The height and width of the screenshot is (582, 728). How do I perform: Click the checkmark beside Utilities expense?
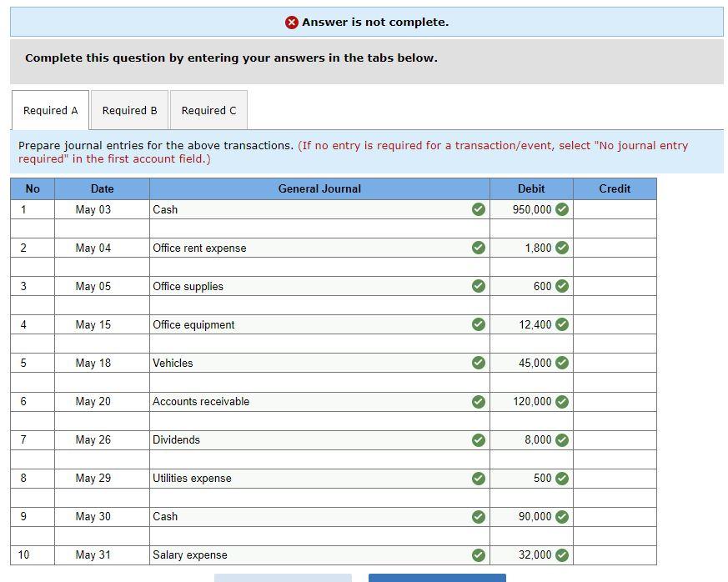477,478
